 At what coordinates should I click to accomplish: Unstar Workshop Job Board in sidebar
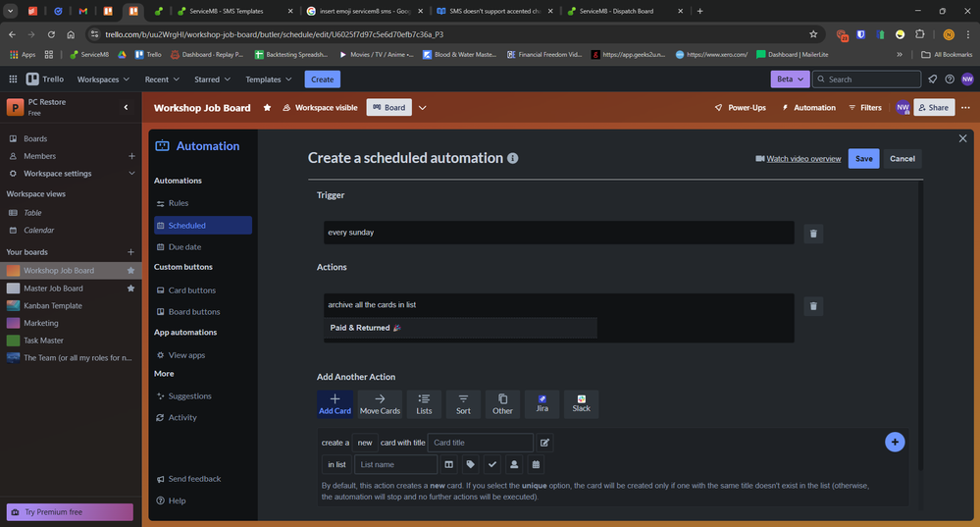pos(130,271)
